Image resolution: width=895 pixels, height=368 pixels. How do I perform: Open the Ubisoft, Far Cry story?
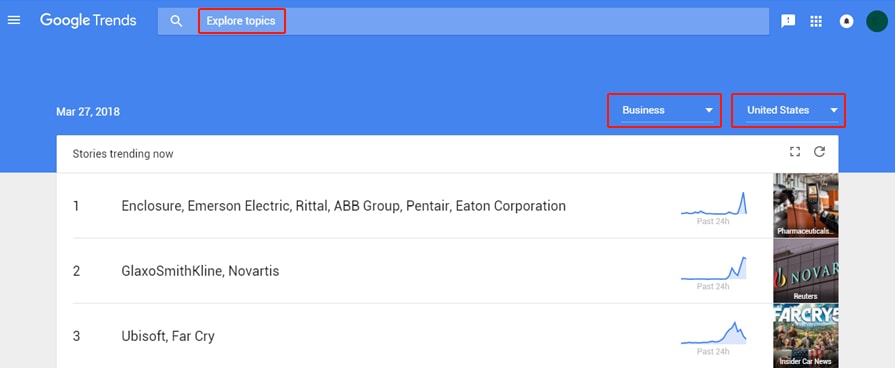click(x=168, y=336)
